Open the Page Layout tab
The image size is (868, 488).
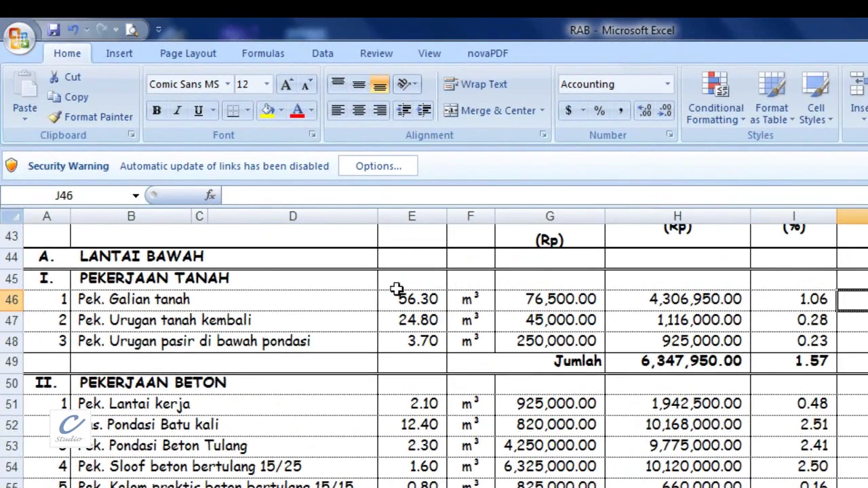click(188, 53)
